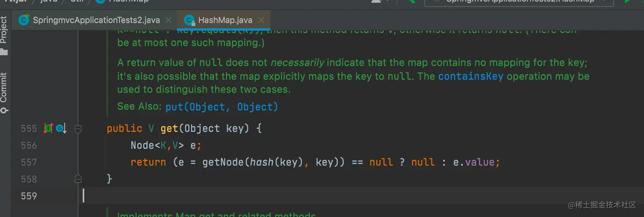Close the HashMap.java tab
This screenshot has height=217, width=644.
261,20
